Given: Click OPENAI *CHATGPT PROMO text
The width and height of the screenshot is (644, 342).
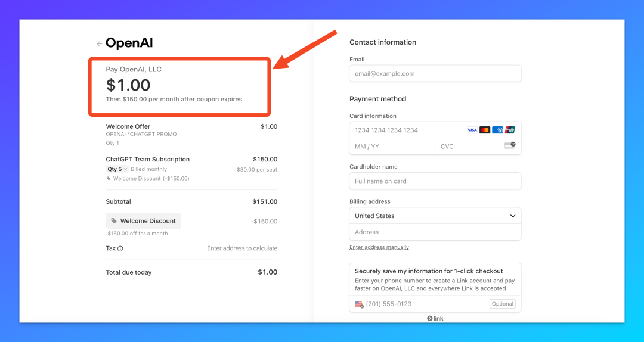Looking at the screenshot, I should (x=141, y=134).
